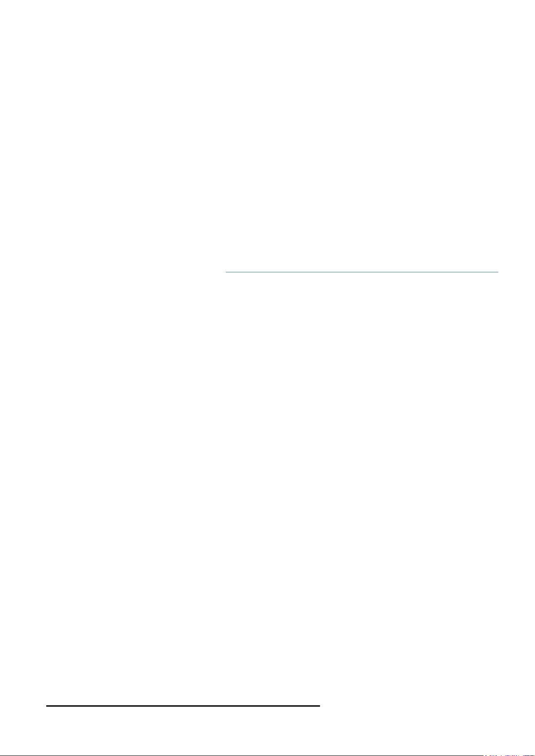Viewport: 535px width, 756px height.
Task: Click the midpoint of the black line
Action: click(x=183, y=706)
